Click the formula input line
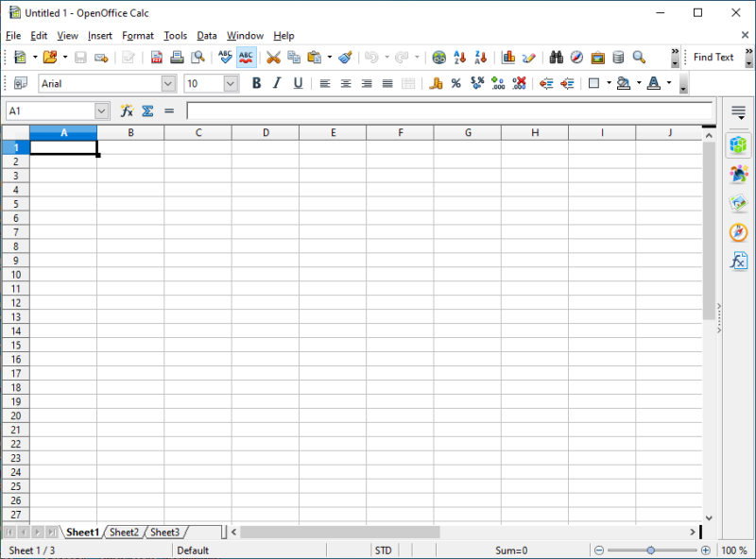The height and width of the screenshot is (559, 756). click(x=449, y=111)
